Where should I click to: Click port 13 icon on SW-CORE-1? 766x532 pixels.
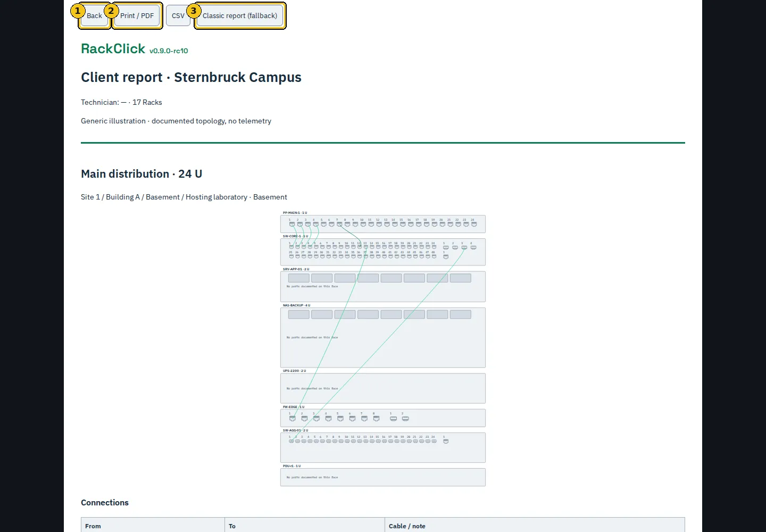tap(365, 247)
